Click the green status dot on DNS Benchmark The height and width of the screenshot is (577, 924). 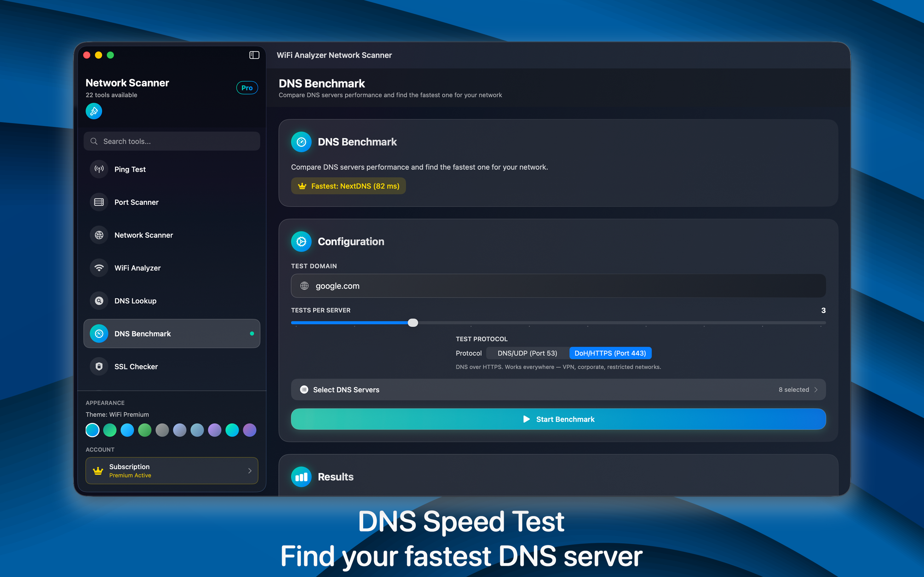(x=252, y=333)
